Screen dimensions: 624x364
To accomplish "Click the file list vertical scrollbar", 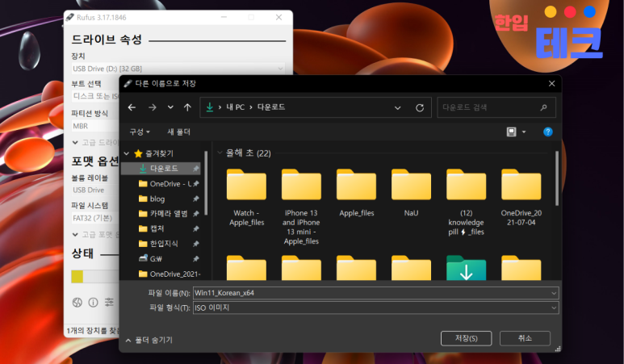I will [556, 178].
